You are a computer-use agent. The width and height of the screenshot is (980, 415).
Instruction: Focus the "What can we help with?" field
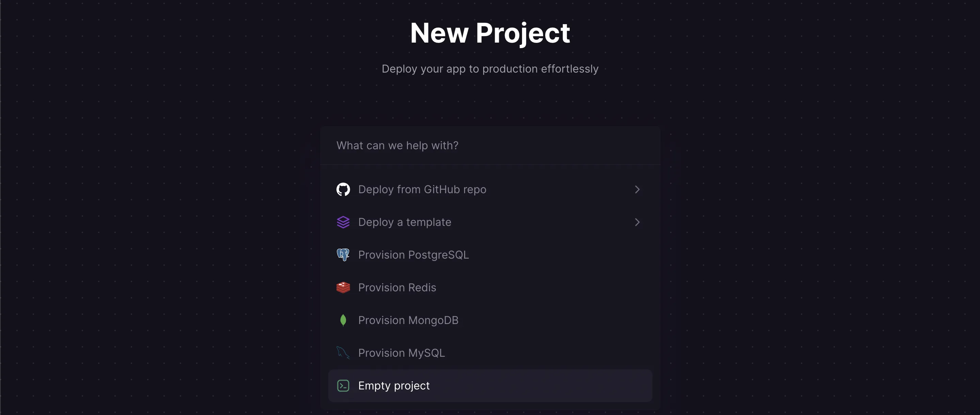tap(490, 145)
